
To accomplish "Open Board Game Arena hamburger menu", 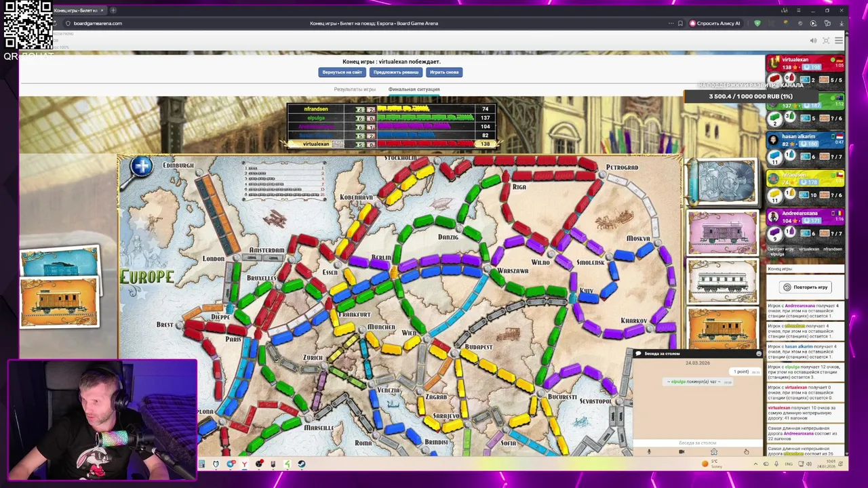I will click(x=839, y=41).
